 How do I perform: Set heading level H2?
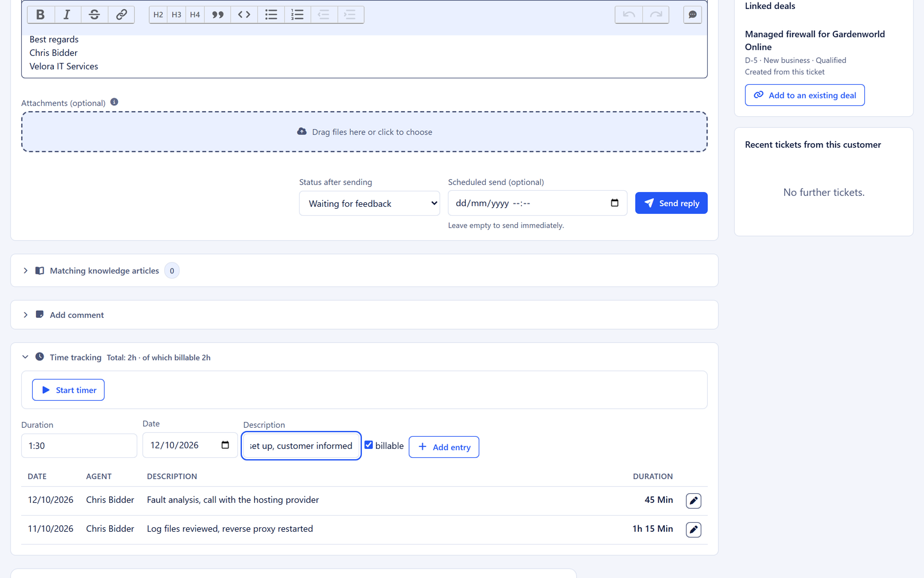coord(158,15)
